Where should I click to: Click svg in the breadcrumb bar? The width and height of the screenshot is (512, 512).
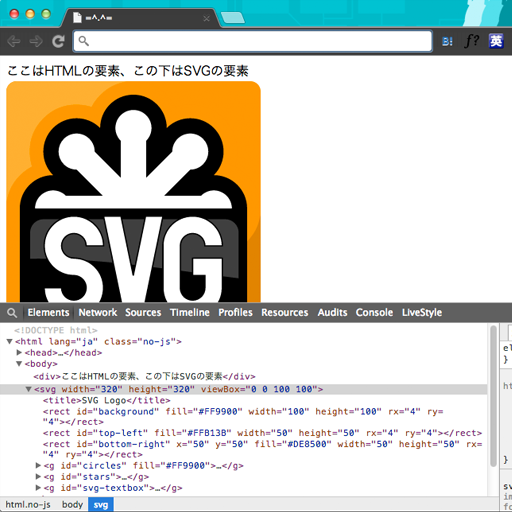[101, 505]
